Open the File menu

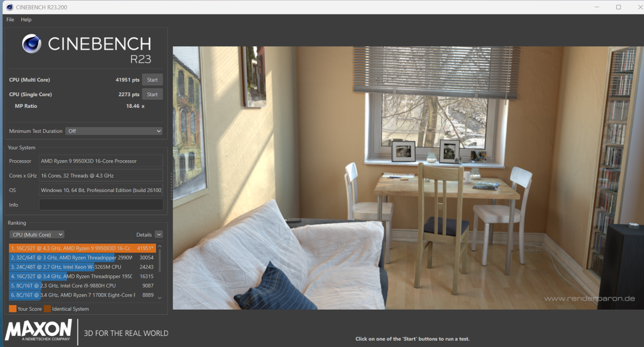[10, 19]
